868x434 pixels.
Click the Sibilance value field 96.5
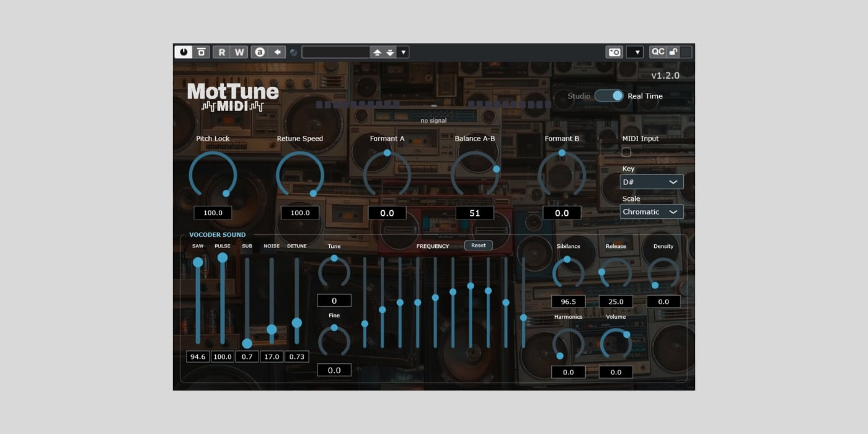568,302
